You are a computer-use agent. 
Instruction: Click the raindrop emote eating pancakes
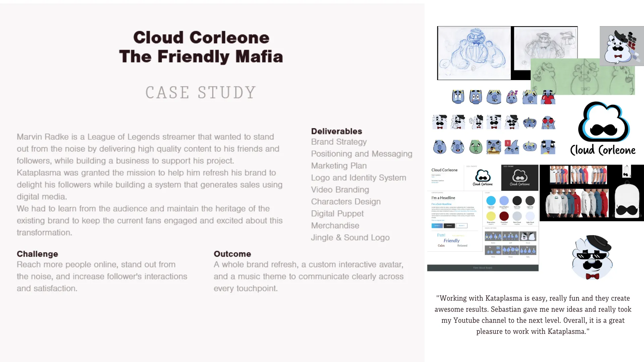click(494, 147)
